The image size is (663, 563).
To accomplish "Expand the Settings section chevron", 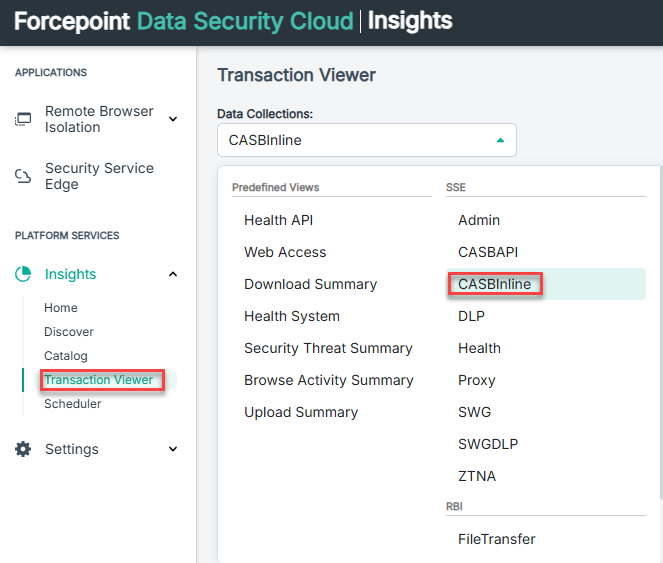I will [173, 449].
